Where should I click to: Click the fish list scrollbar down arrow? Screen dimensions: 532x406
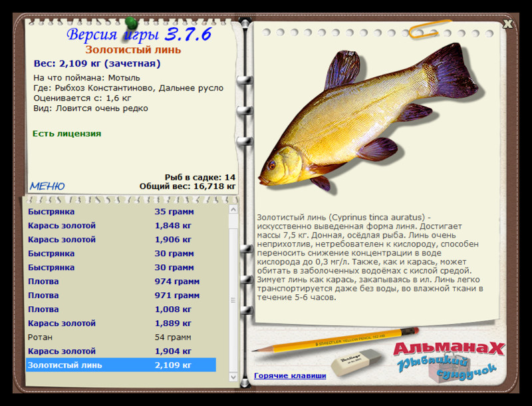(x=233, y=377)
